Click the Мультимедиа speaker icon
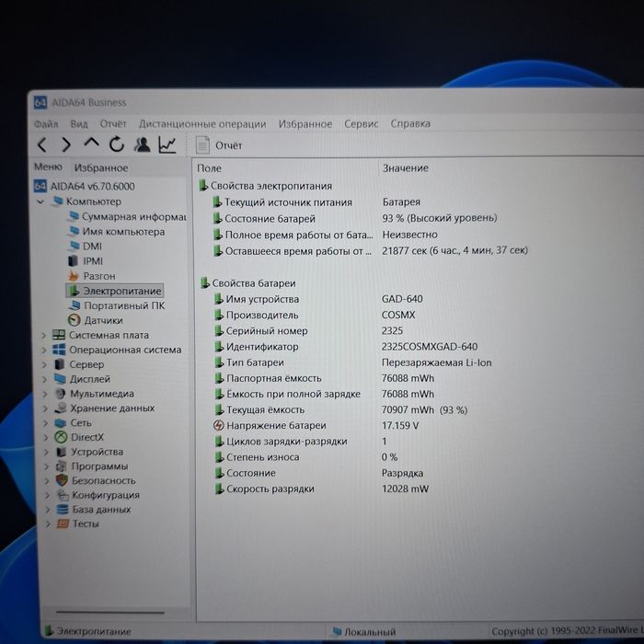The image size is (644, 644). pyautogui.click(x=61, y=394)
